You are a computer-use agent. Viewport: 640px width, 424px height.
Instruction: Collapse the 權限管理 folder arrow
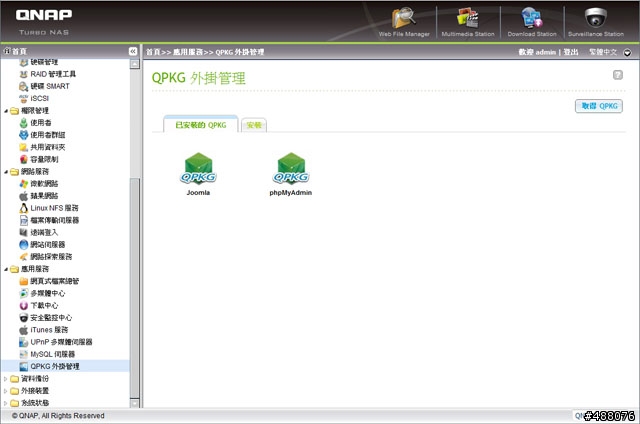6,111
